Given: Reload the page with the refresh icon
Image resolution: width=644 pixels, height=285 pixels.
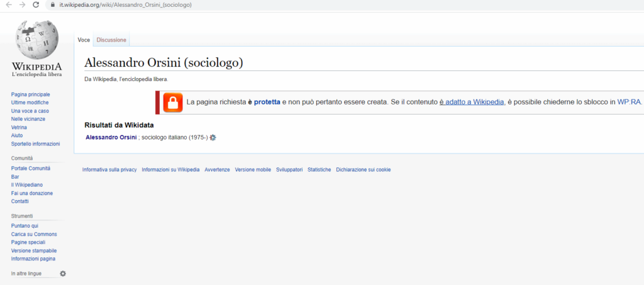Looking at the screenshot, I should pos(36,5).
